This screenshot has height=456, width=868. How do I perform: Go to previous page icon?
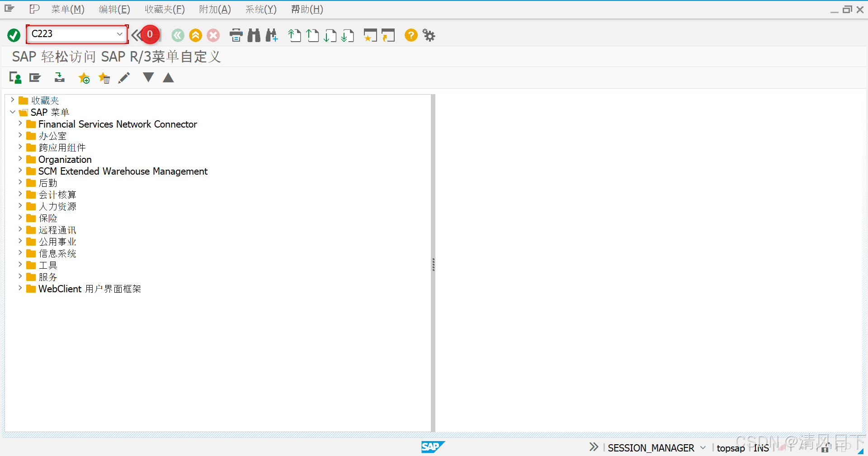click(312, 35)
